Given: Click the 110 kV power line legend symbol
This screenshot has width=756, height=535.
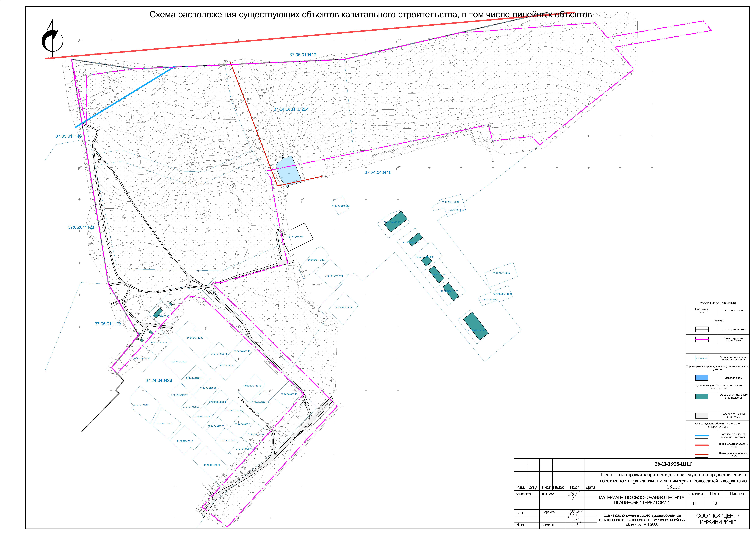Looking at the screenshot, I should coord(702,445).
